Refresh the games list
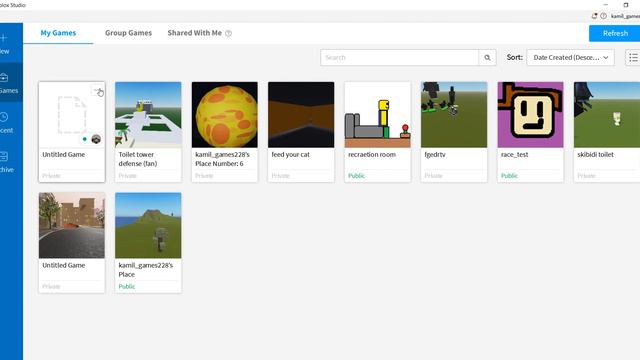This screenshot has width=640, height=360. pos(615,33)
